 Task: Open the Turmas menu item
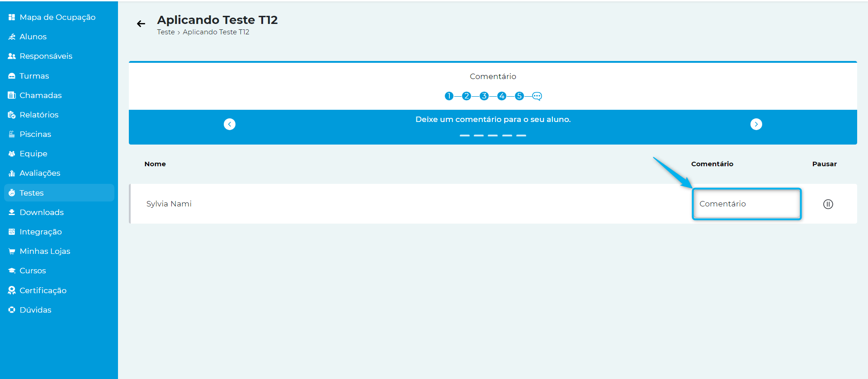59,76
